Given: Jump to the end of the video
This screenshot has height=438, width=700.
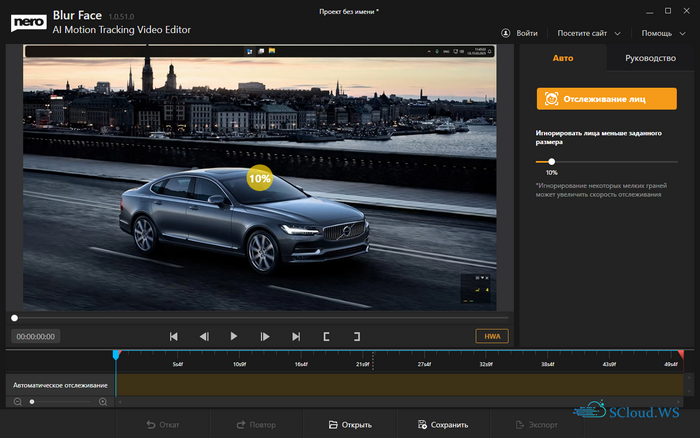Looking at the screenshot, I should (296, 337).
